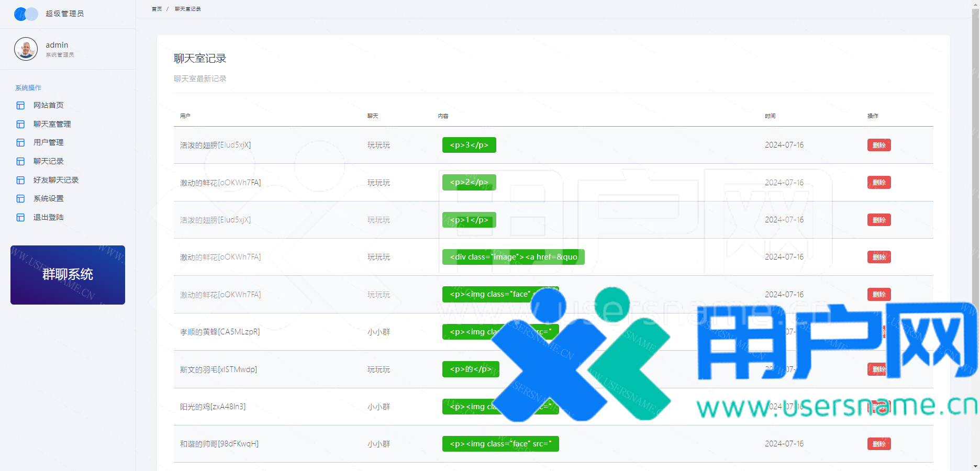This screenshot has width=980, height=471.
Task: Click the icon beside 好友聊天记录
Action: pyautogui.click(x=20, y=180)
